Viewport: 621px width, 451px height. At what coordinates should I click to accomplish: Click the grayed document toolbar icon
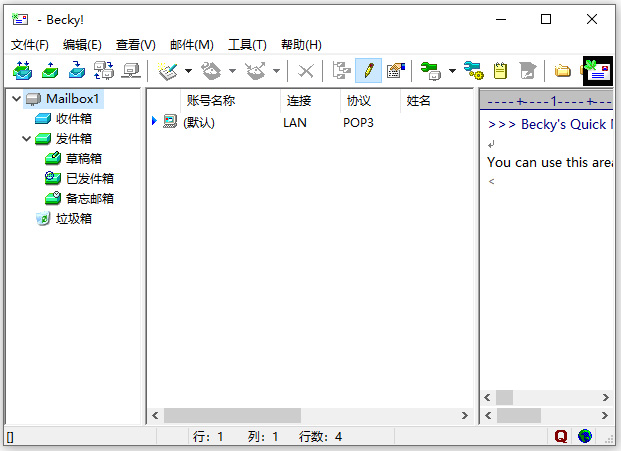pyautogui.click(x=528, y=71)
